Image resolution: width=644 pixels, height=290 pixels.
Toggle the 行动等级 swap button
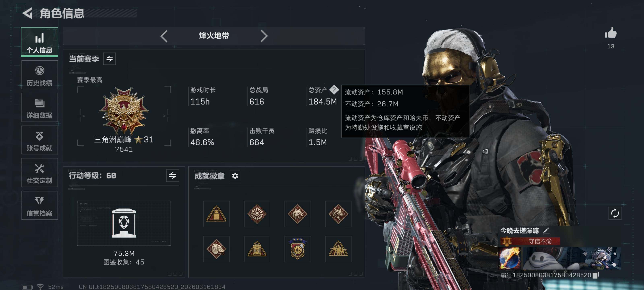[172, 175]
